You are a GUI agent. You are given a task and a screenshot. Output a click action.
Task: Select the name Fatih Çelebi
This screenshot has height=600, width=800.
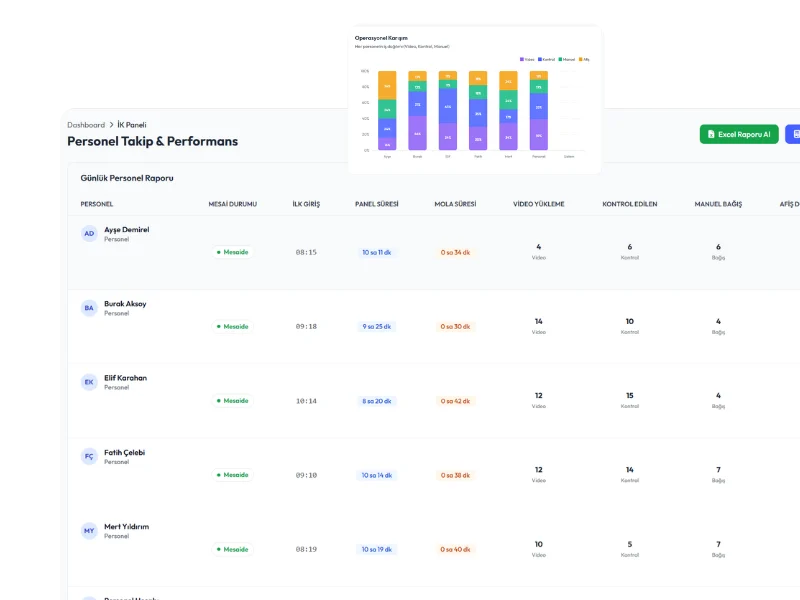124,453
